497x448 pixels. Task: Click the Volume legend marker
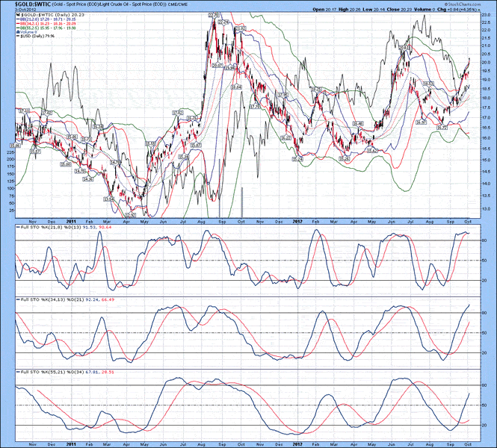(19, 33)
